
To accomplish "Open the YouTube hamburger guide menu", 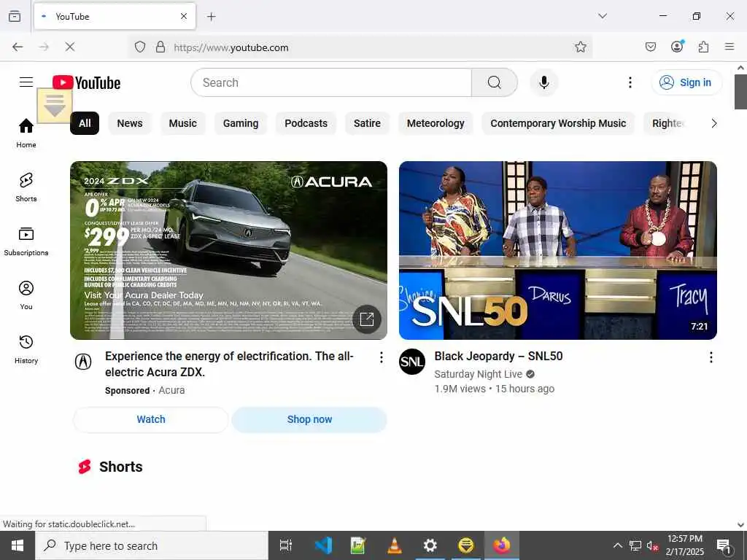I will 26,82.
